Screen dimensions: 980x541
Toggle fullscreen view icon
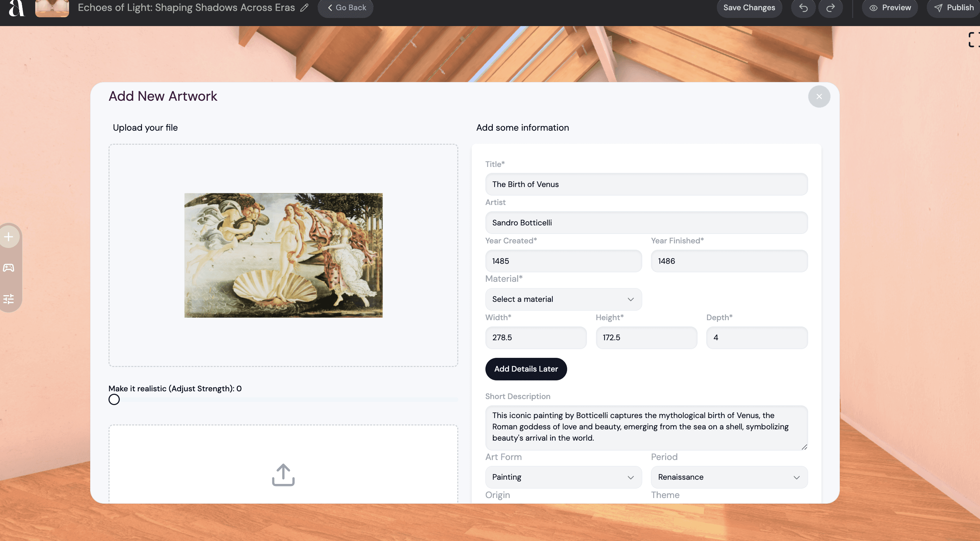pyautogui.click(x=974, y=39)
